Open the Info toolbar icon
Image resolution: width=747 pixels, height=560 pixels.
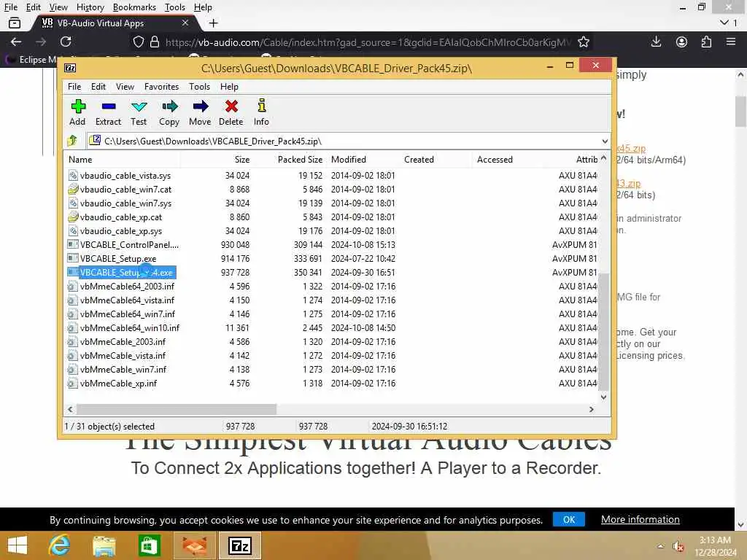(262, 112)
